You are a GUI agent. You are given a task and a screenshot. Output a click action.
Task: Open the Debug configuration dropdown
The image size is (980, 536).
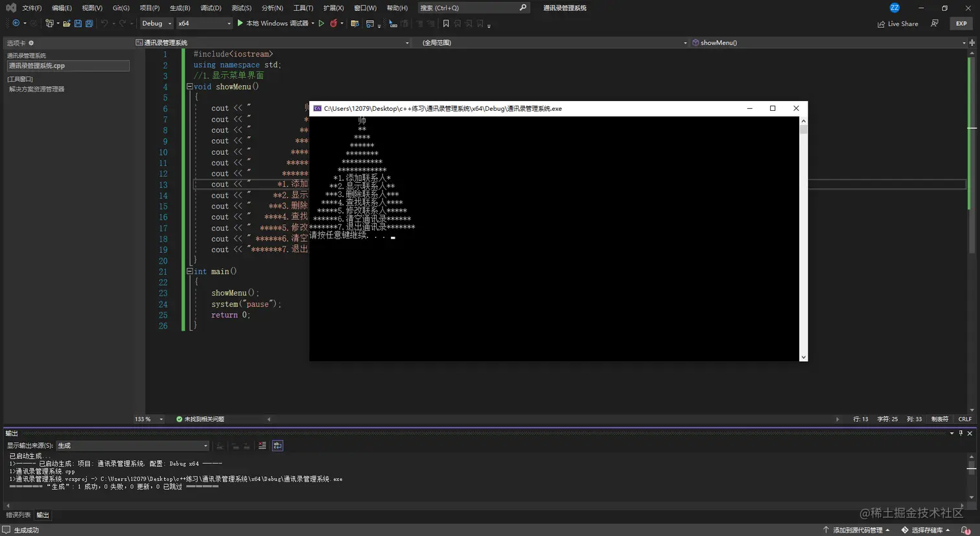tap(156, 23)
